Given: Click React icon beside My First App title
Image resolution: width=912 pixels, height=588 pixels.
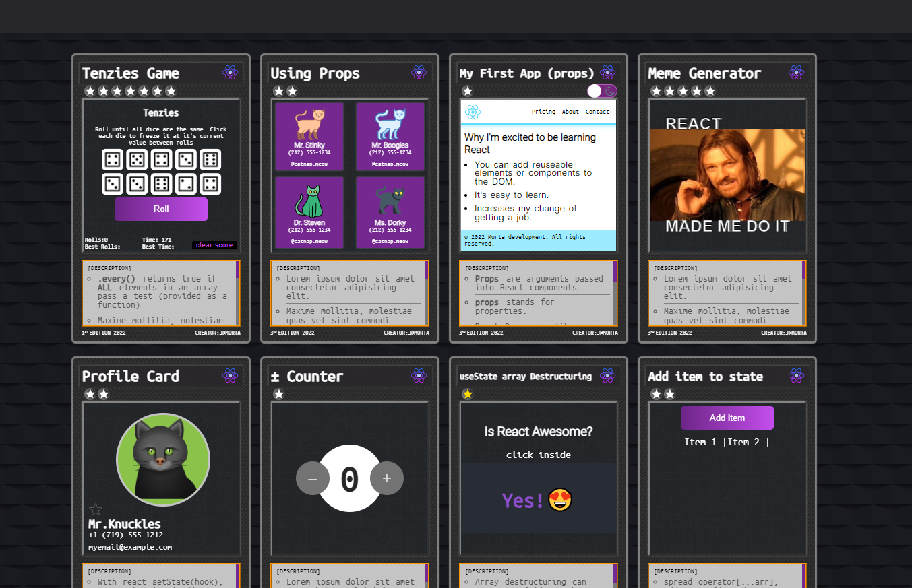Looking at the screenshot, I should coord(608,73).
